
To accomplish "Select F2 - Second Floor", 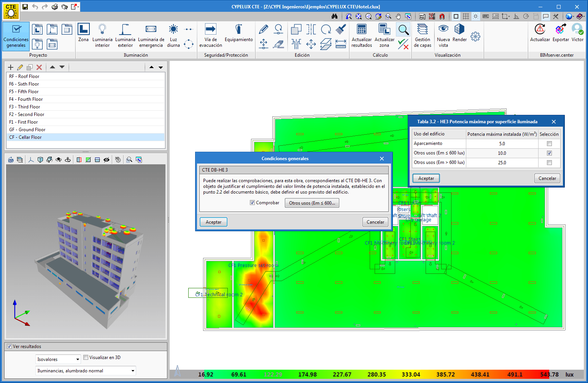I will pyautogui.click(x=86, y=114).
